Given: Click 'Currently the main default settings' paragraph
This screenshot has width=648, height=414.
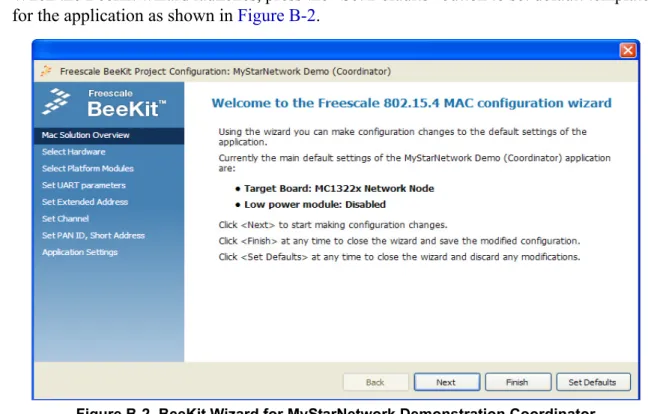Looking at the screenshot, I should click(415, 163).
